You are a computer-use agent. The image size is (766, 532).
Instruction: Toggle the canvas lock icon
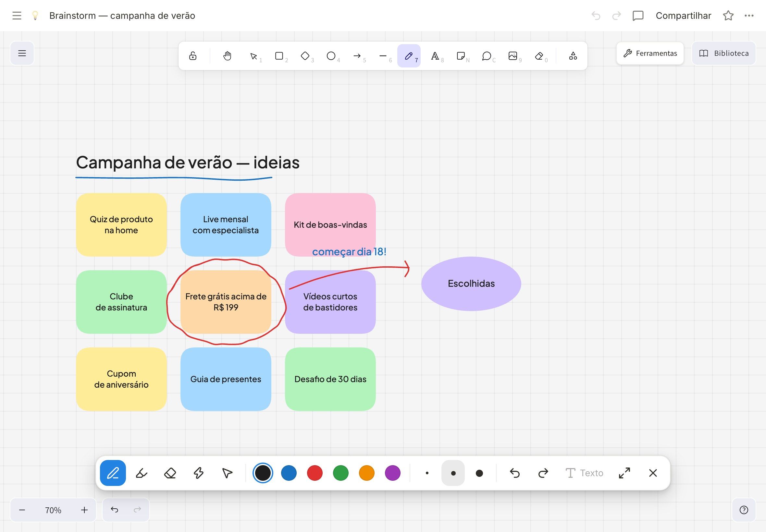click(193, 56)
